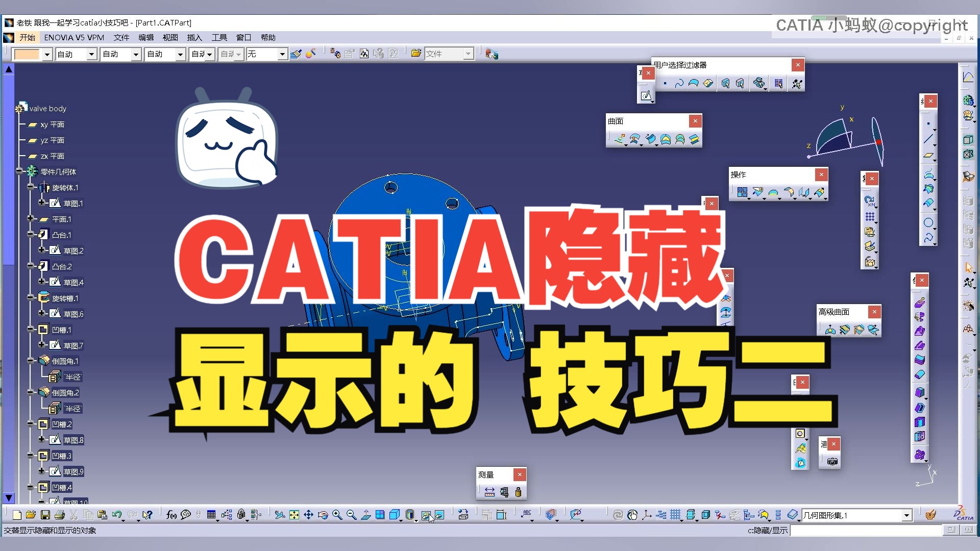Click the Open file icon

point(31,515)
